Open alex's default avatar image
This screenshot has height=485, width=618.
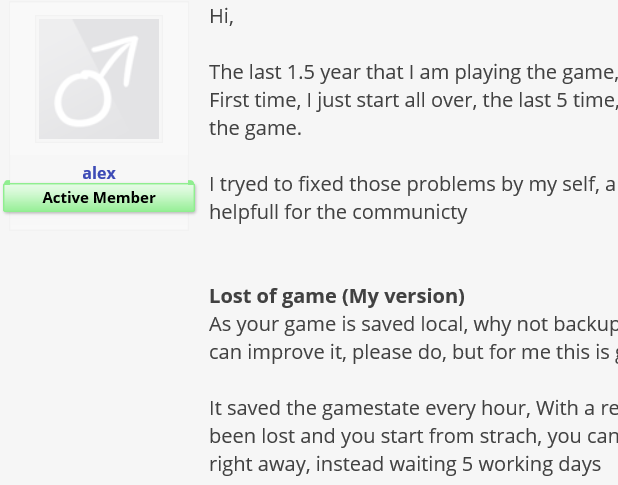click(99, 79)
